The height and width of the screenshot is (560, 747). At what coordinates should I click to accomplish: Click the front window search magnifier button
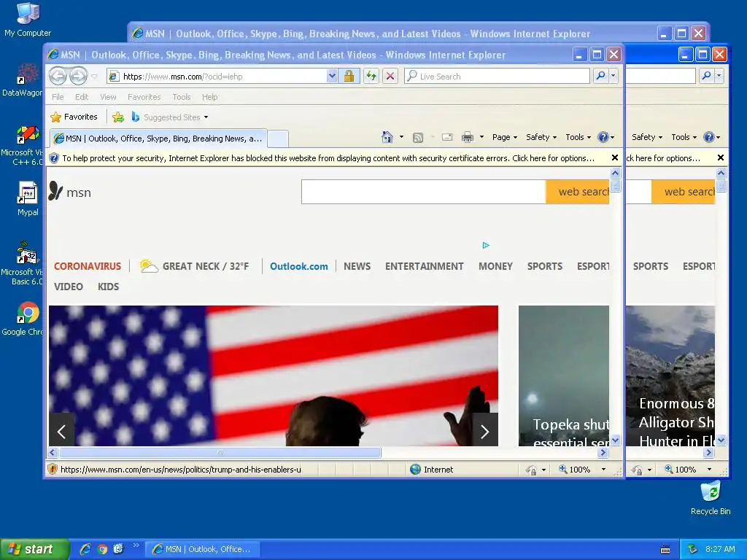pyautogui.click(x=601, y=76)
